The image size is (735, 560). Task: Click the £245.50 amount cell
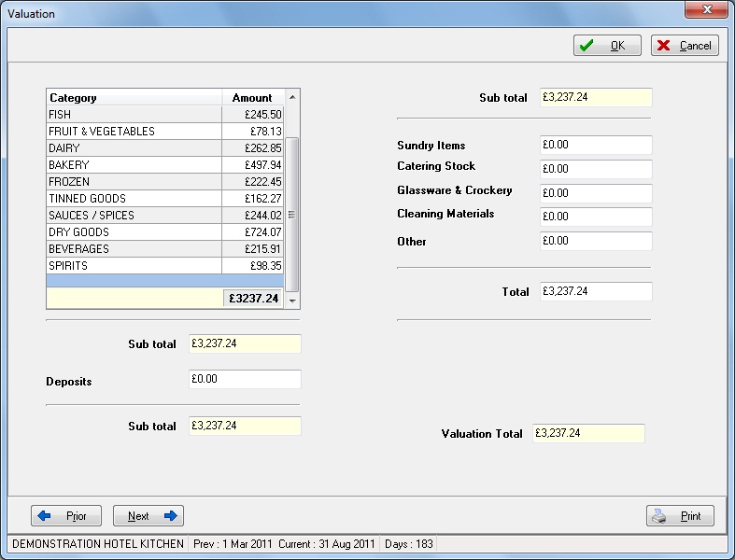253,115
